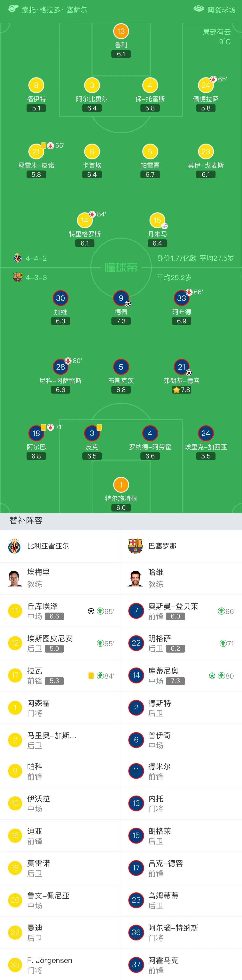View coach 埃梅里 profile photo

point(14,578)
